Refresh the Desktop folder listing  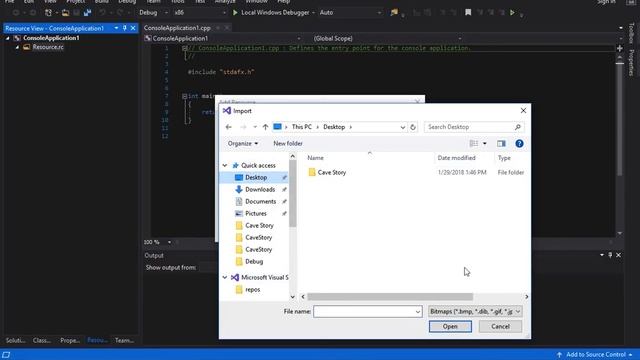pos(413,127)
